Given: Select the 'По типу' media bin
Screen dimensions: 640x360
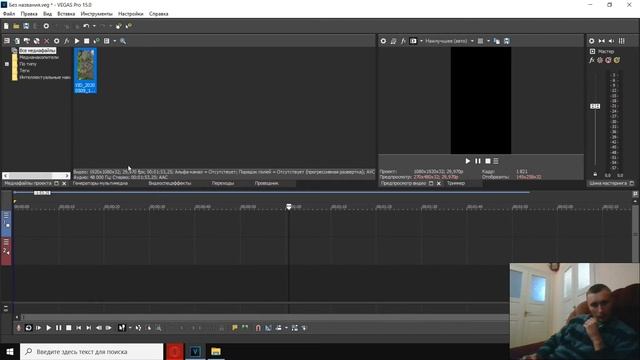Looking at the screenshot, I should pyautogui.click(x=28, y=64).
